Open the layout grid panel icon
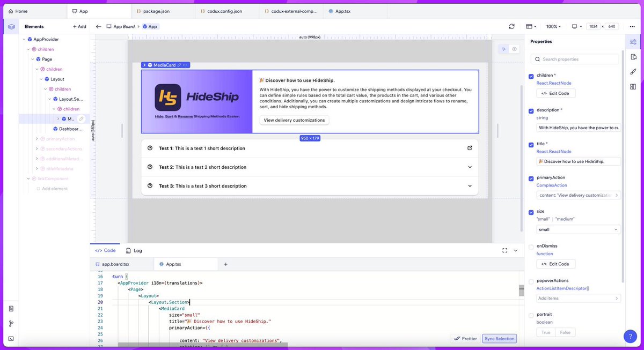This screenshot has height=350, width=644. point(633,86)
